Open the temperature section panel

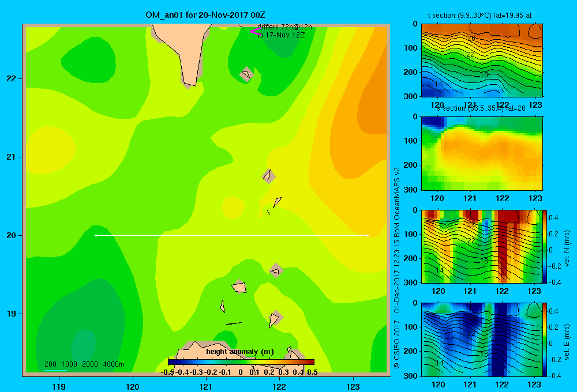point(482,61)
